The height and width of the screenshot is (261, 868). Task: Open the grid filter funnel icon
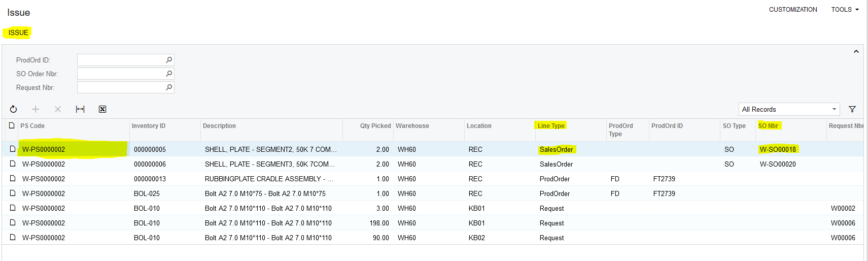point(852,109)
